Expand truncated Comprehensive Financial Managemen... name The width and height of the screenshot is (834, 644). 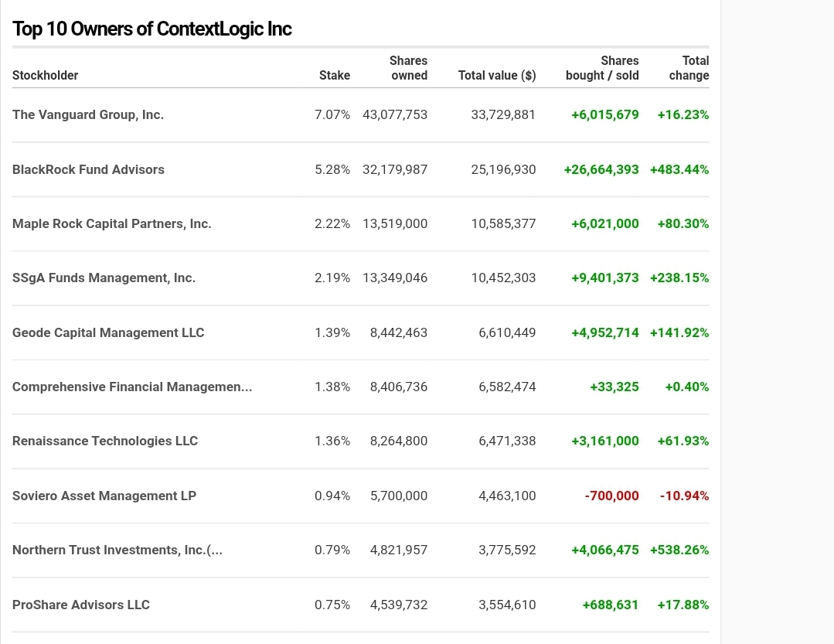click(131, 387)
